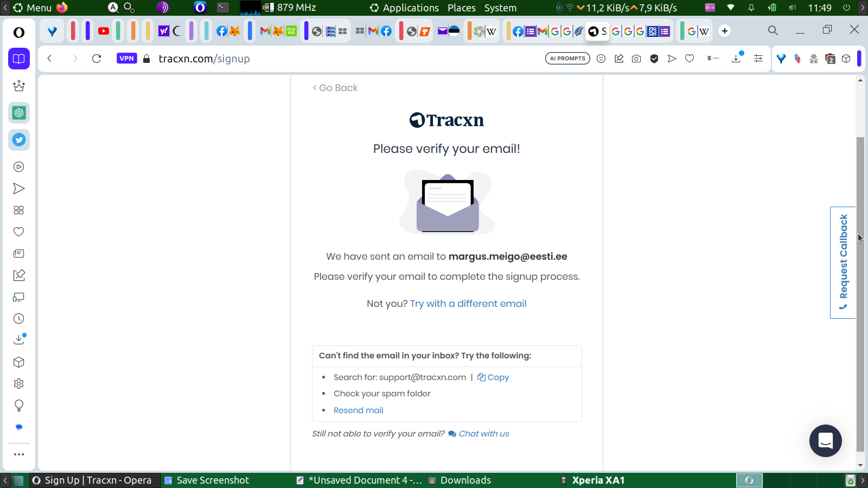Open the AI Prompts button
Image resolution: width=868 pixels, height=488 pixels.
[567, 59]
